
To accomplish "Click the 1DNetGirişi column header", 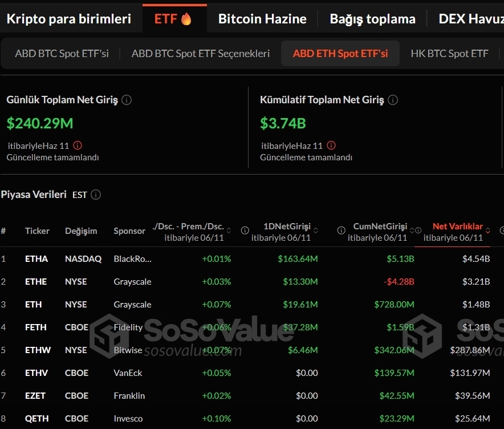I will tap(287, 226).
